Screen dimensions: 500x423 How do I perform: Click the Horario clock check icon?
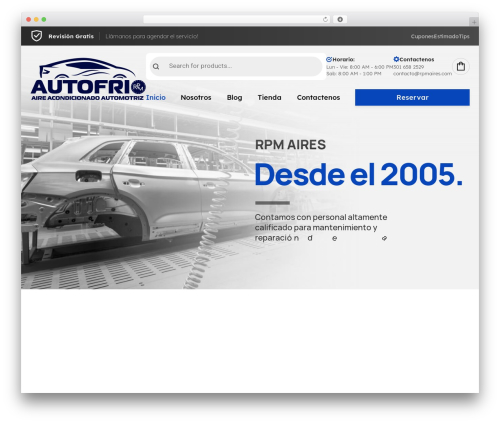click(x=329, y=59)
